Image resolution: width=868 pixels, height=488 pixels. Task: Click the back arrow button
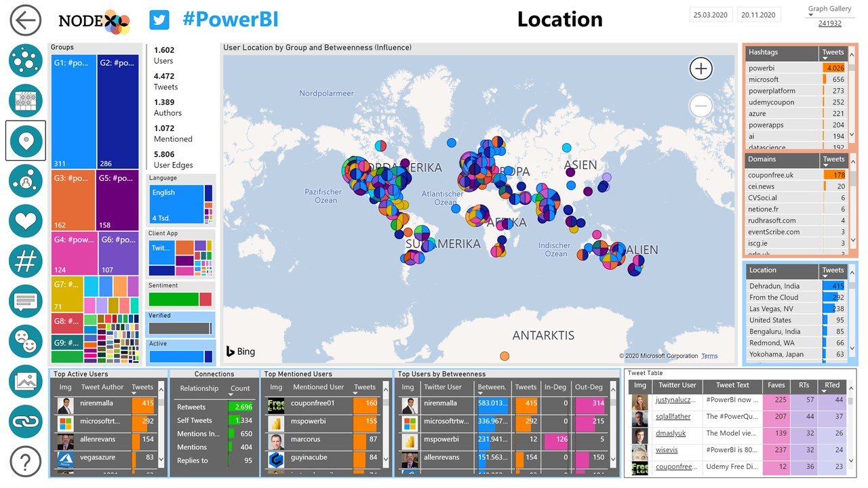pyautogui.click(x=26, y=21)
